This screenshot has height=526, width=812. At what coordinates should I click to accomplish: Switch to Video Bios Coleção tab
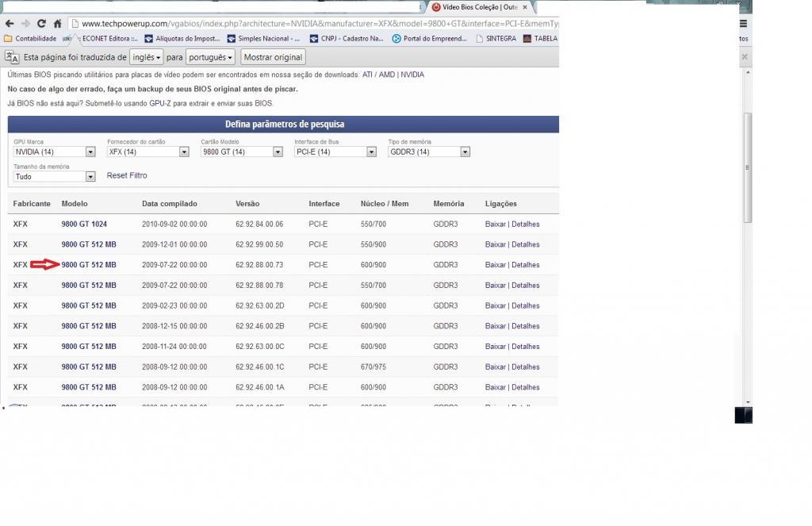479,7
